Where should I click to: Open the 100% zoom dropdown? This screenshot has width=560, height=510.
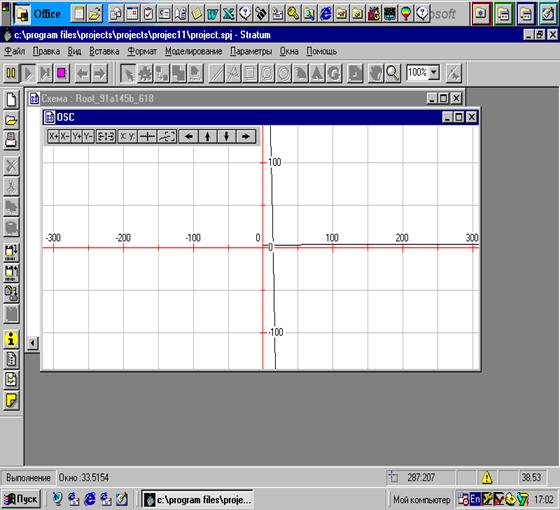(434, 72)
